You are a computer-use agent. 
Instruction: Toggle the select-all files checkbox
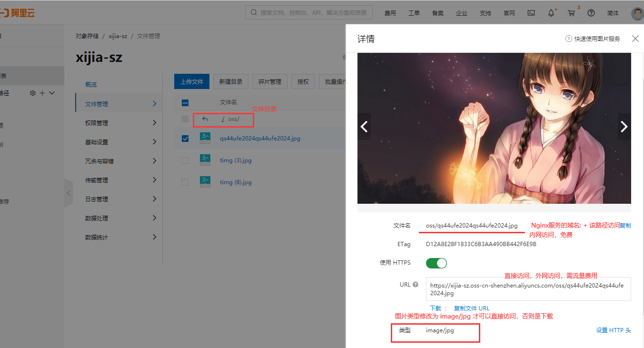point(185,102)
